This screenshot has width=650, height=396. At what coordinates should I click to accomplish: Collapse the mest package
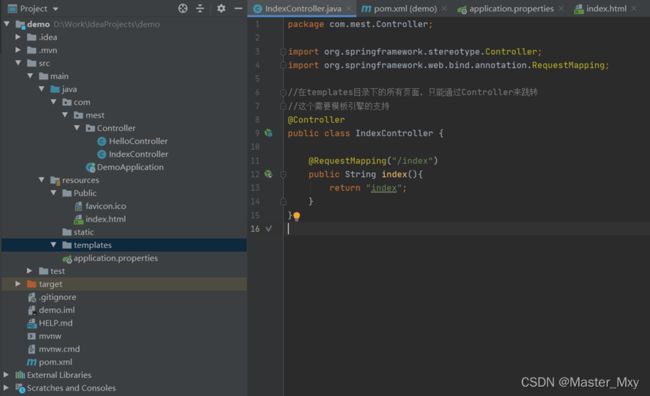65,114
